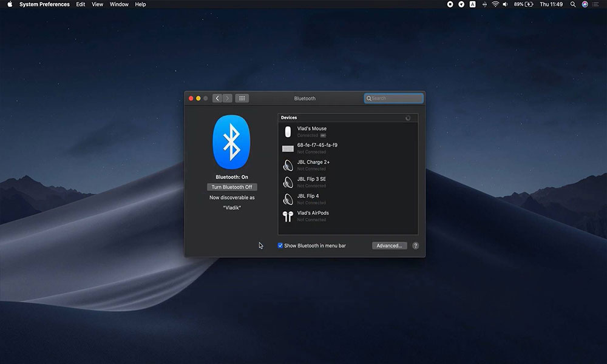Viewport: 607px width, 364px height.
Task: Click the volume icon in menu bar
Action: coord(505,4)
